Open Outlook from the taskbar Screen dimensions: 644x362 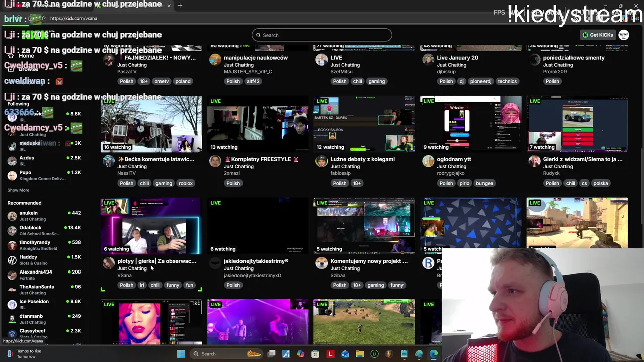click(345, 354)
